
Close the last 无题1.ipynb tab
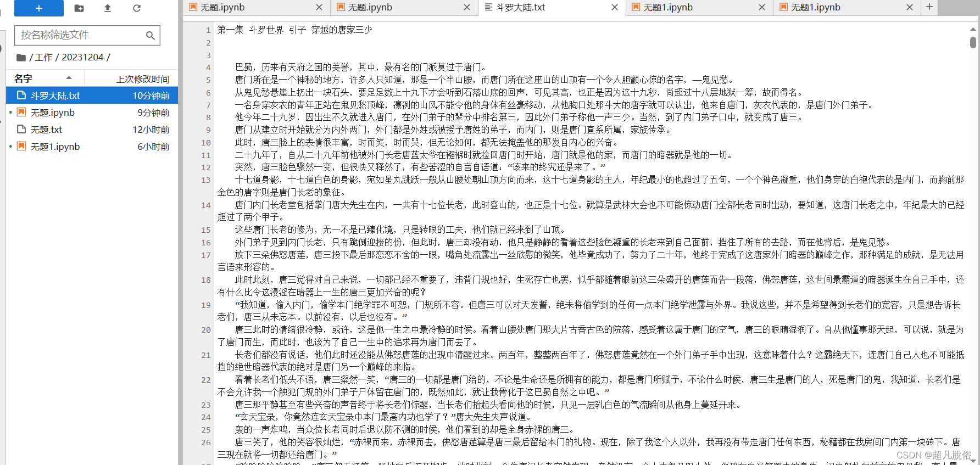click(x=910, y=7)
